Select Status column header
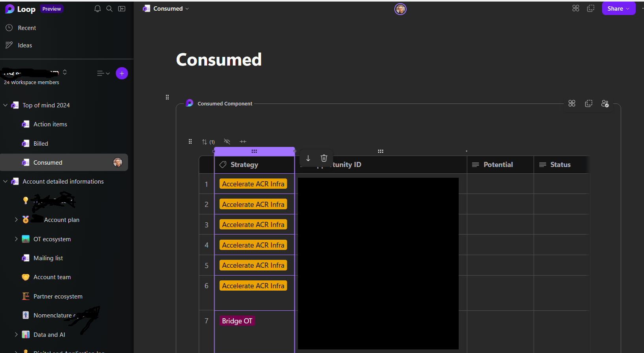 point(561,165)
